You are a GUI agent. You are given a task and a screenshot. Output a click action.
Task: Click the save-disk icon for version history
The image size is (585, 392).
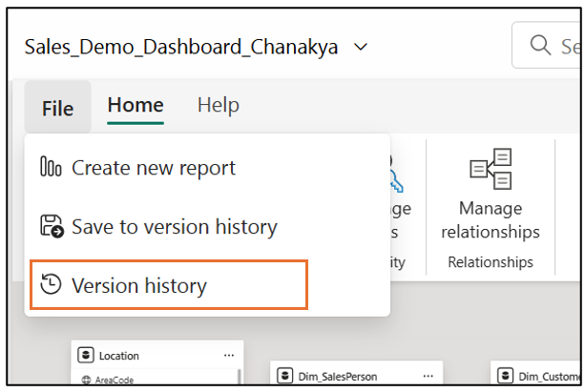[52, 226]
